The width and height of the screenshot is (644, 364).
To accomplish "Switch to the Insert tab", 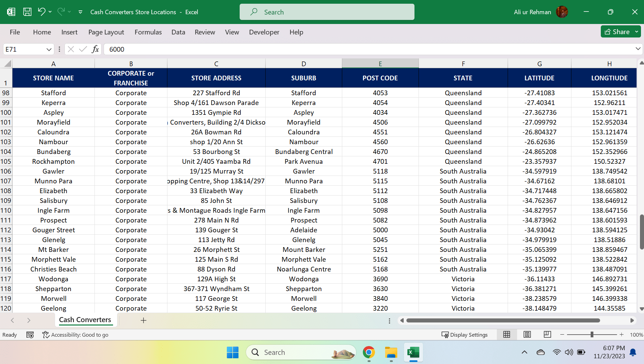I will point(69,32).
